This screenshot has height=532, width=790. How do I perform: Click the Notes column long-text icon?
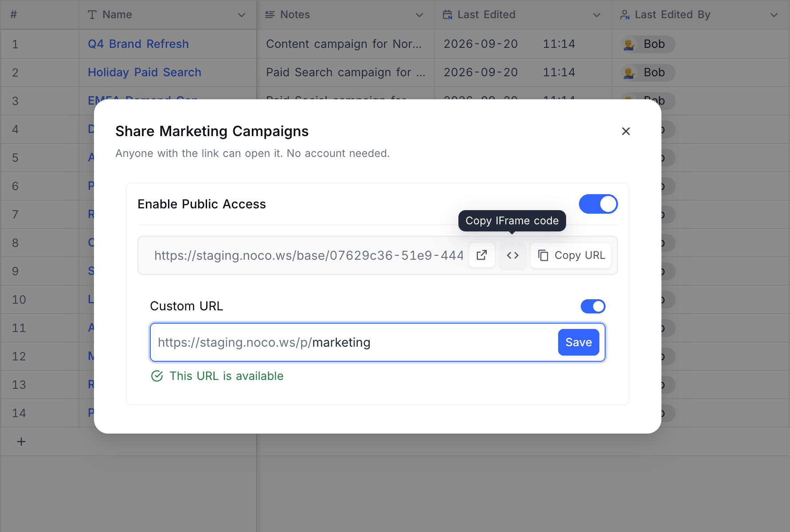pyautogui.click(x=270, y=15)
